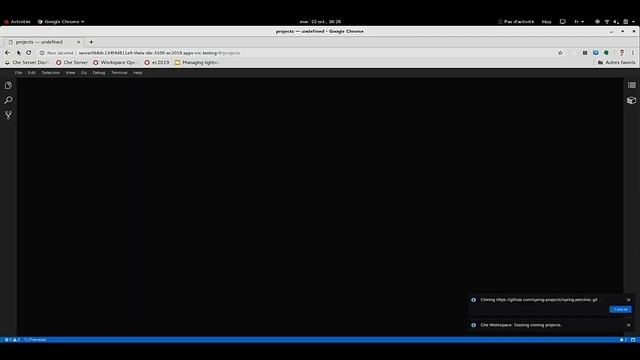Viewport: 640px width, 360px height.
Task: Click the Previews status bar item
Action: 35,340
